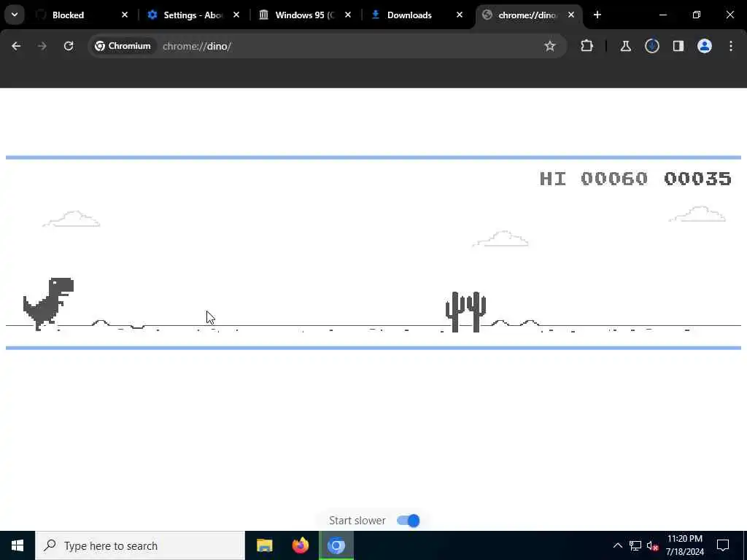Close the Downloads tab
The height and width of the screenshot is (560, 747).
pyautogui.click(x=460, y=15)
